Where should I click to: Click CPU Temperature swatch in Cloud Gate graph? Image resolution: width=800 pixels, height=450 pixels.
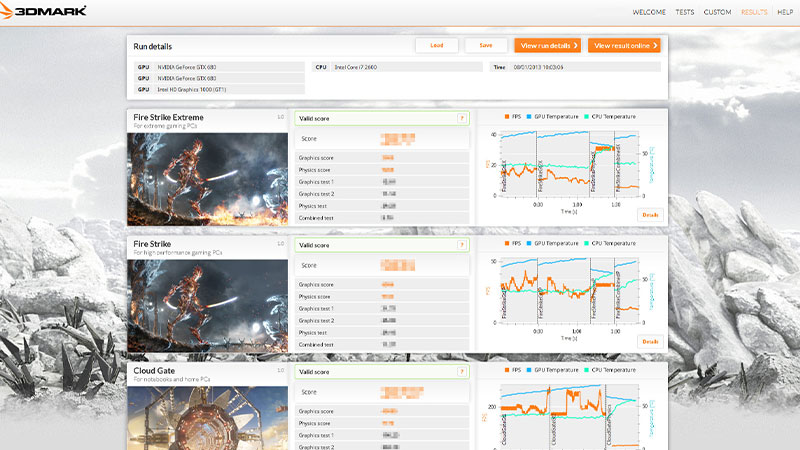[586, 370]
